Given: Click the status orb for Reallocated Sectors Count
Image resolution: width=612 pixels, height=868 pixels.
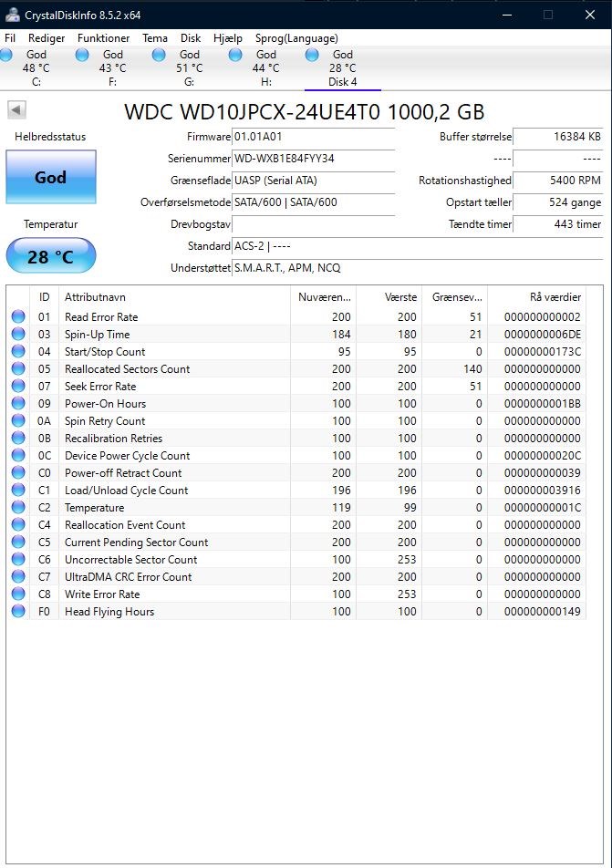Looking at the screenshot, I should pyautogui.click(x=18, y=368).
